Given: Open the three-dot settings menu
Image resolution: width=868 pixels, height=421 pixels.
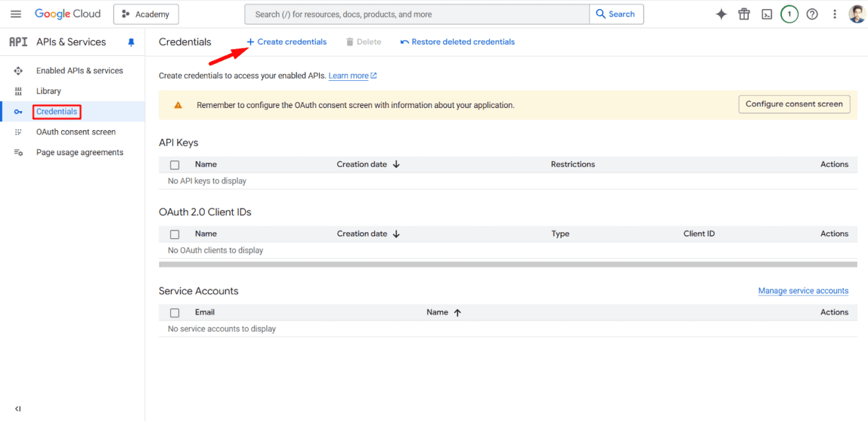Looking at the screenshot, I should 834,14.
